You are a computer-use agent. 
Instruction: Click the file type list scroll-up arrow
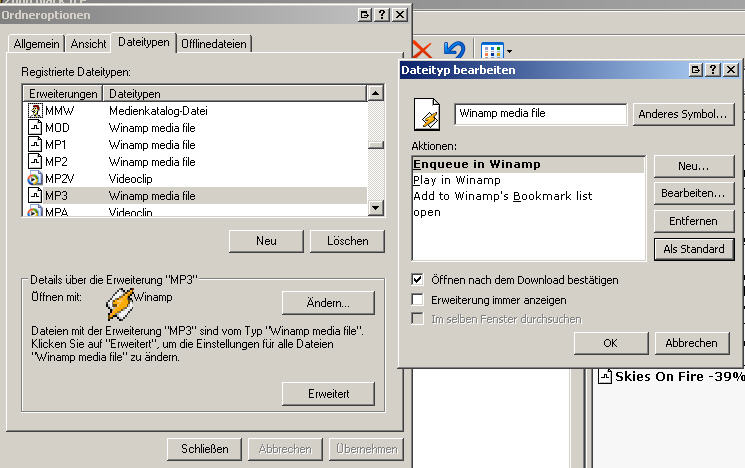(x=376, y=93)
